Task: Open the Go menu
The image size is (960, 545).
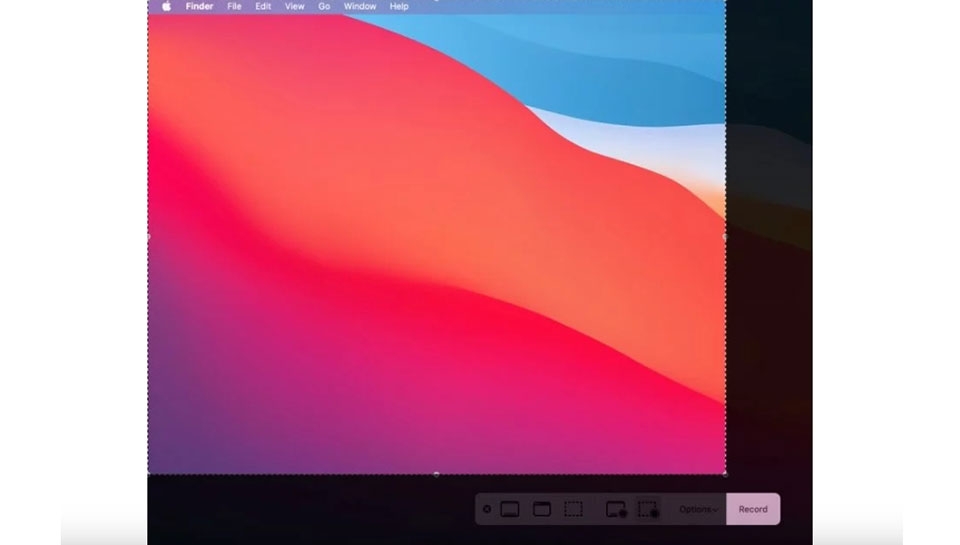Action: [324, 6]
